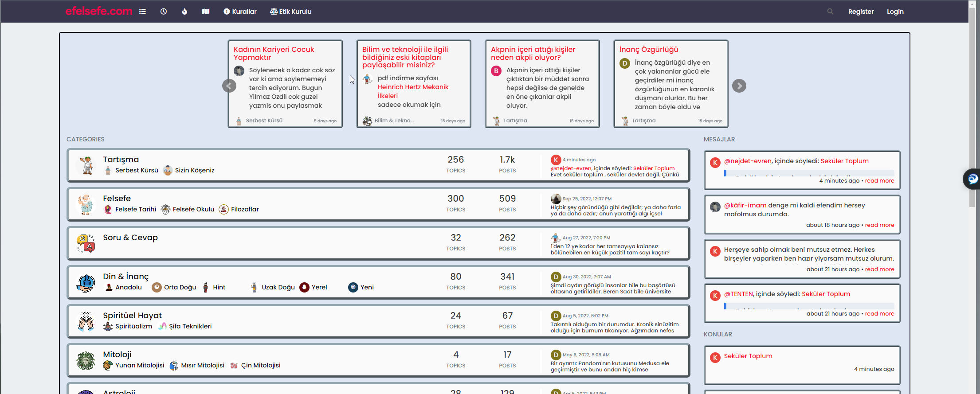
Task: Click the Din & İnanç category icon
Action: pyautogui.click(x=86, y=282)
